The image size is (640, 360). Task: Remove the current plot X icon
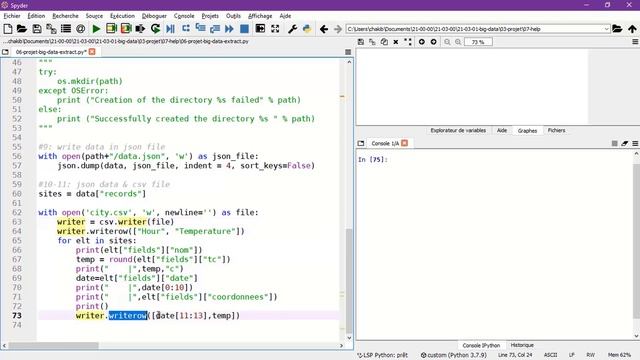(x=396, y=42)
